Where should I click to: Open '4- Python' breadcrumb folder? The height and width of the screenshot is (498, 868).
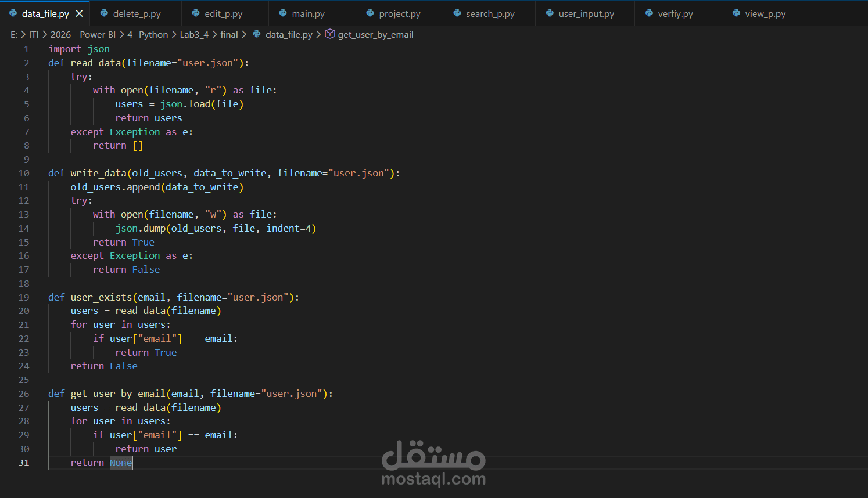point(148,35)
